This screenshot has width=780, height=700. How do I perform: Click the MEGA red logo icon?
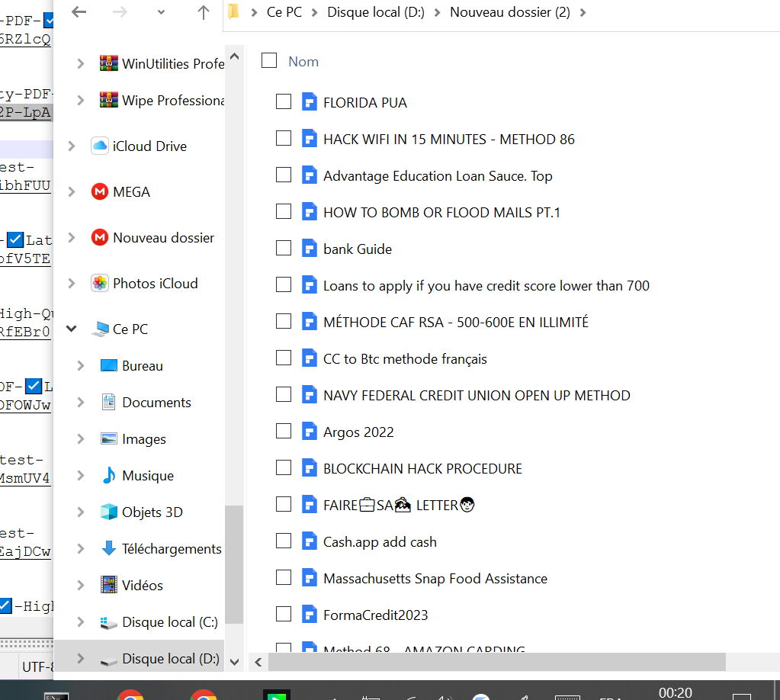(100, 191)
